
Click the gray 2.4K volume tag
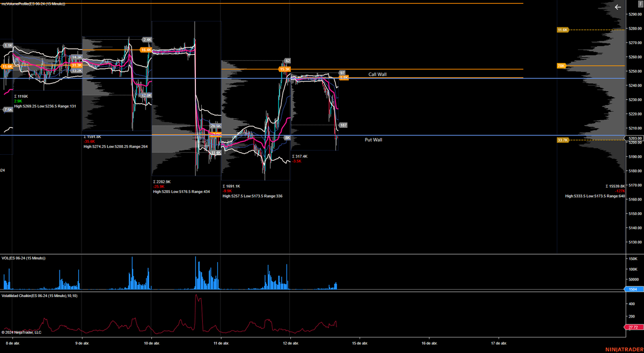148,40
